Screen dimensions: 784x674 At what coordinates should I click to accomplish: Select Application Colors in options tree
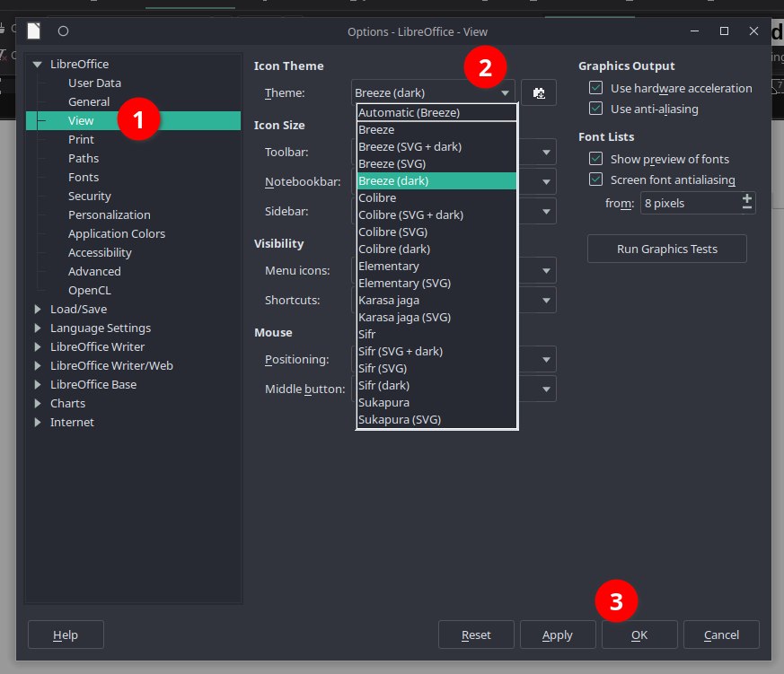pyautogui.click(x=117, y=234)
